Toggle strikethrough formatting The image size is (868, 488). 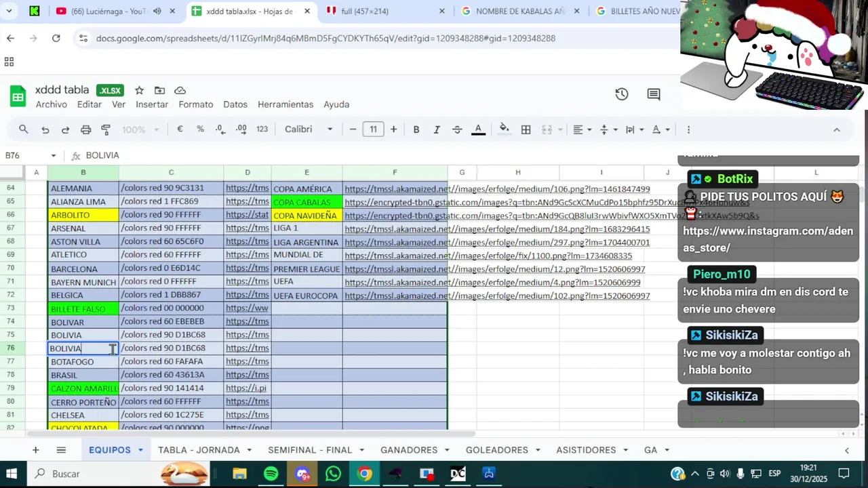point(457,129)
